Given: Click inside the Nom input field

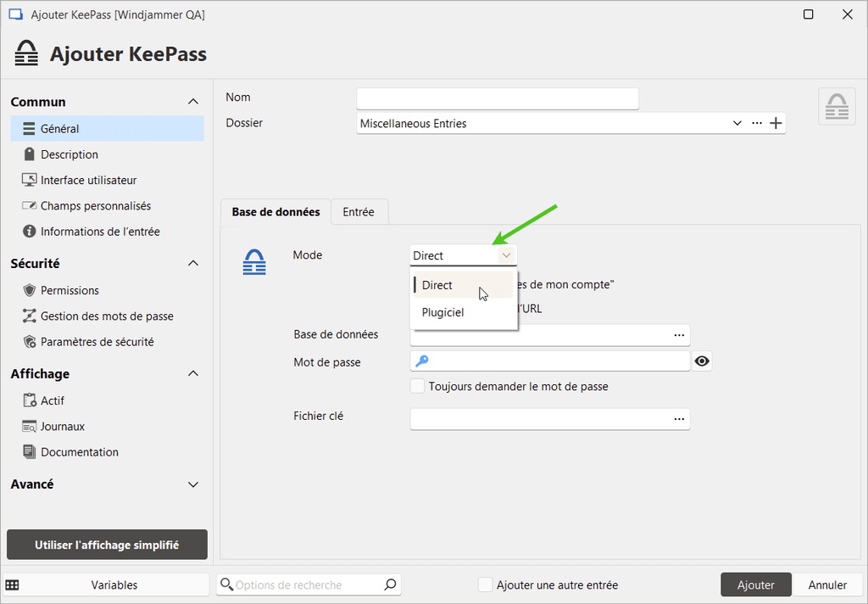Looking at the screenshot, I should point(497,98).
